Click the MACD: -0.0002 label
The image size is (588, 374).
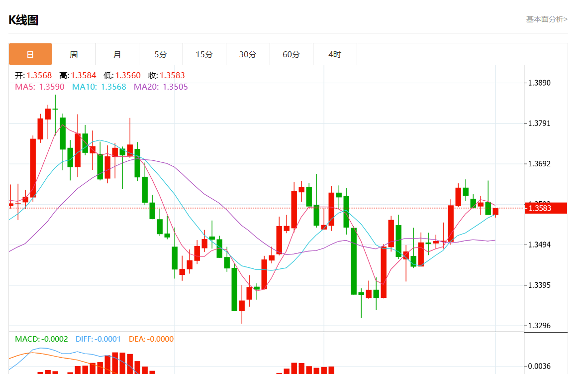(x=42, y=339)
